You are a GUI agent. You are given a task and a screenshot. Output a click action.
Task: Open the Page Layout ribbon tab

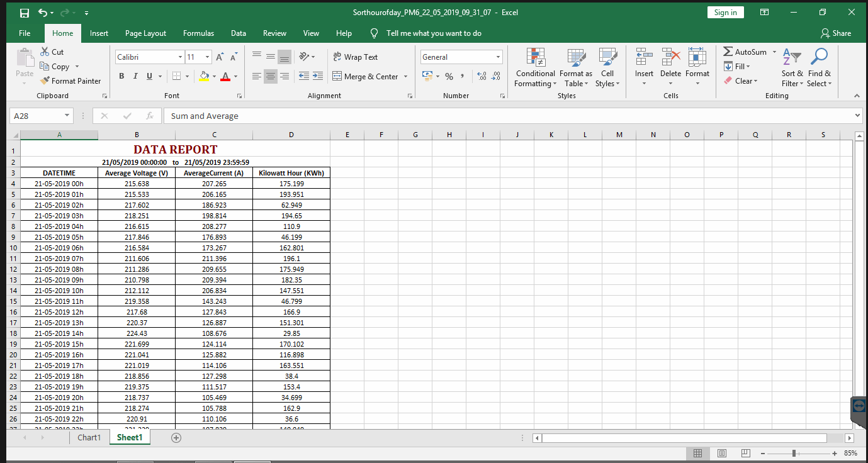(x=145, y=33)
